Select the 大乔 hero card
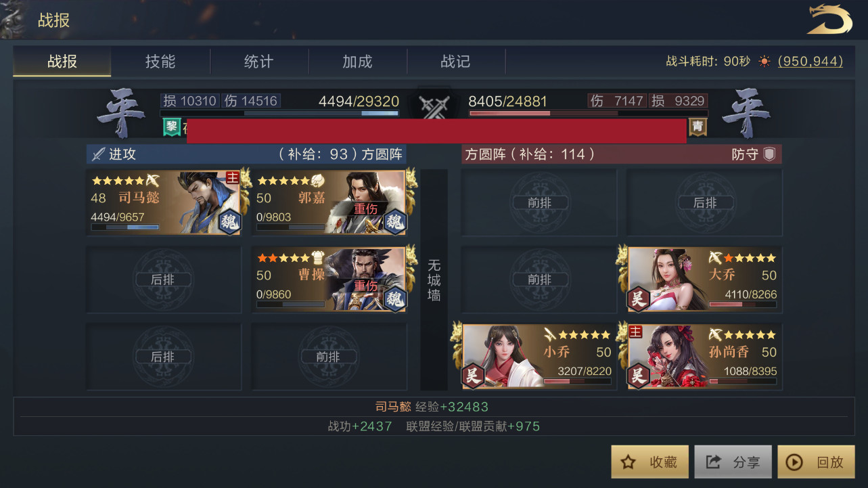868x488 pixels. tap(705, 279)
